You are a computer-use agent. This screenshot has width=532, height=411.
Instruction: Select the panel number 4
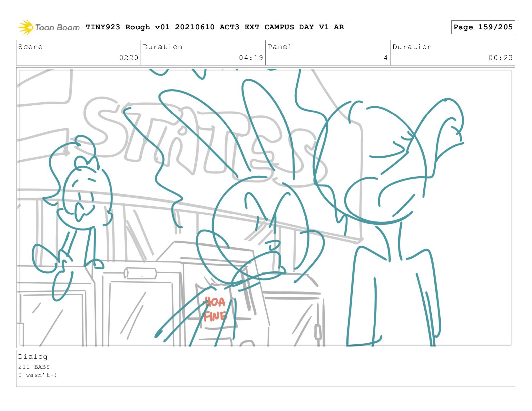click(x=386, y=58)
